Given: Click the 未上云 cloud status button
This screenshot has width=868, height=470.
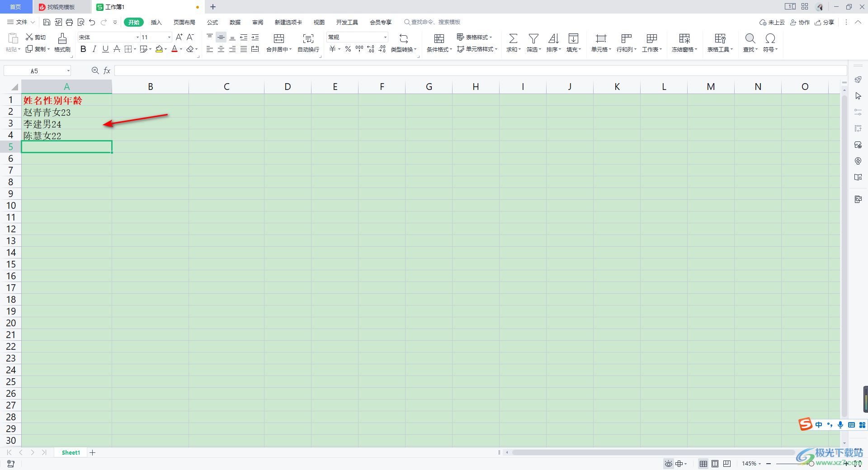Looking at the screenshot, I should (x=772, y=22).
